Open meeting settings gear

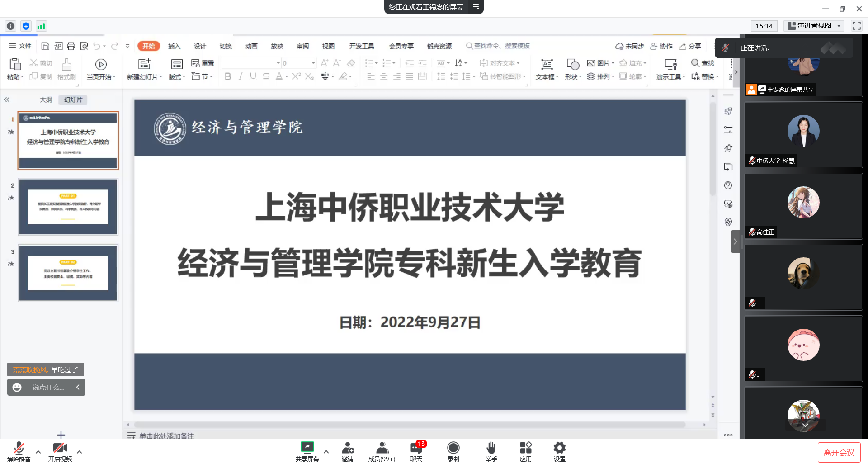(x=559, y=448)
